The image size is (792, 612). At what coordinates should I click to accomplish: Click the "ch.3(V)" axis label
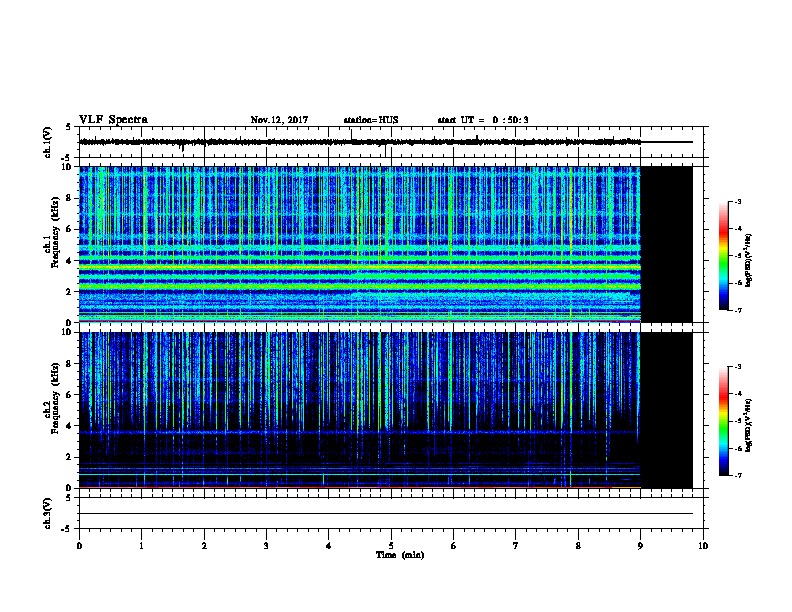click(x=47, y=513)
